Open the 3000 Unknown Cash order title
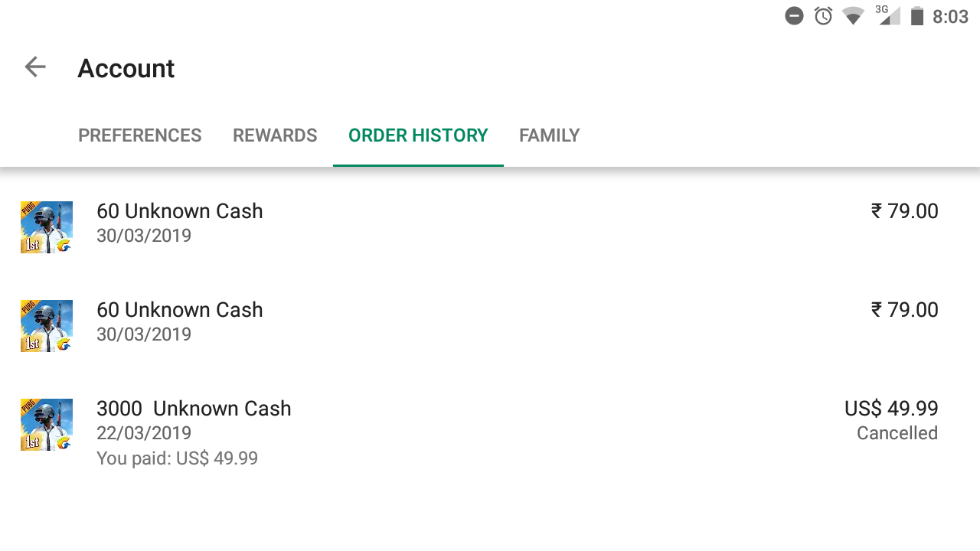 [194, 408]
